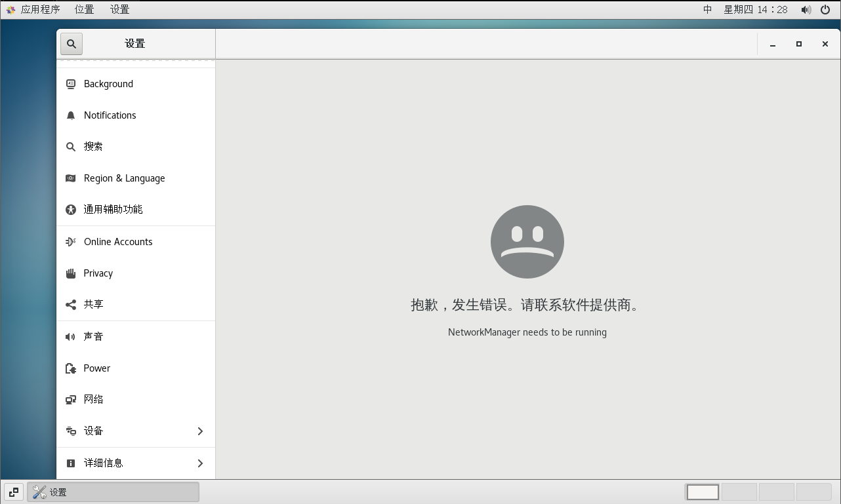
Task: Click the NetworkManager needs to be running text
Action: click(x=527, y=332)
